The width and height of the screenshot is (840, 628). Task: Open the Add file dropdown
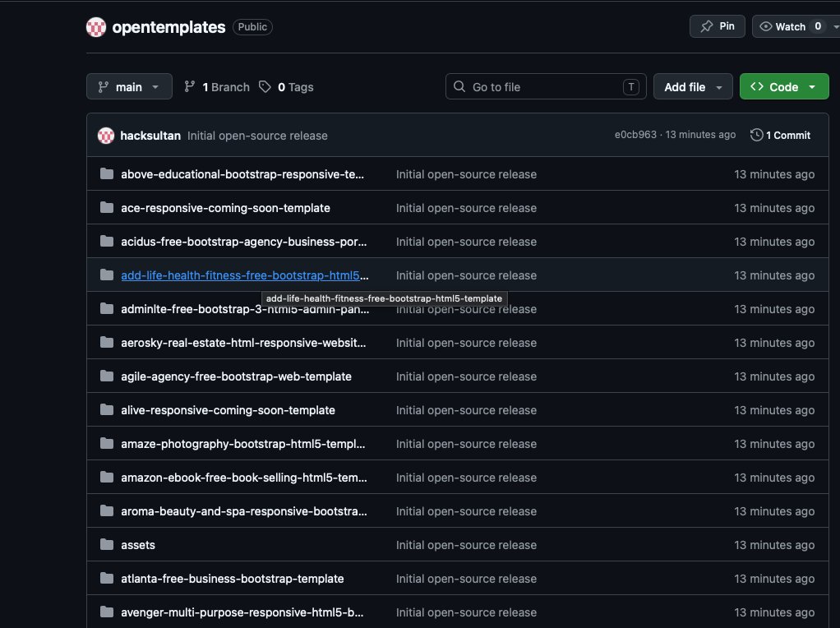point(693,87)
